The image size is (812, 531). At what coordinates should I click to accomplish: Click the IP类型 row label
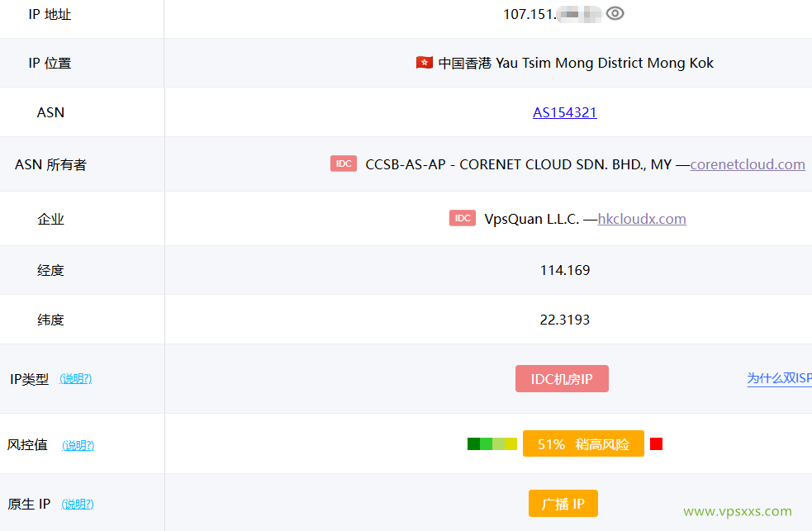tap(29, 379)
